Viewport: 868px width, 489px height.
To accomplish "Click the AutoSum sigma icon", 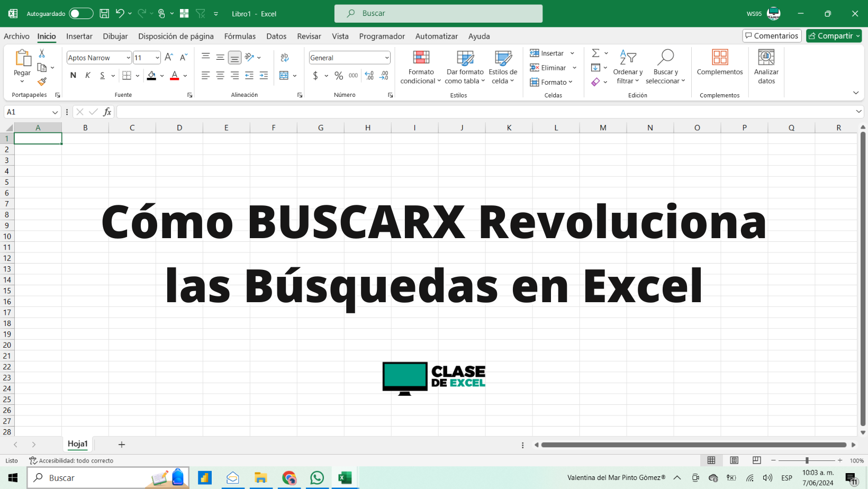I will pos(595,53).
